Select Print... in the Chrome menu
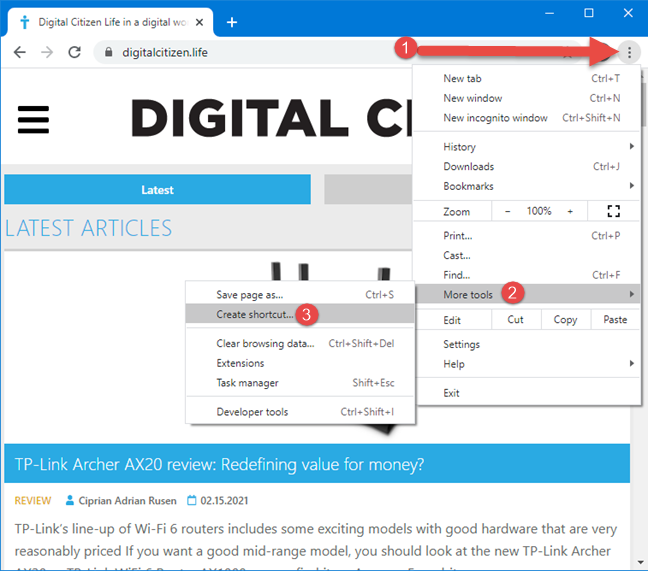The width and height of the screenshot is (648, 571). pos(527,236)
